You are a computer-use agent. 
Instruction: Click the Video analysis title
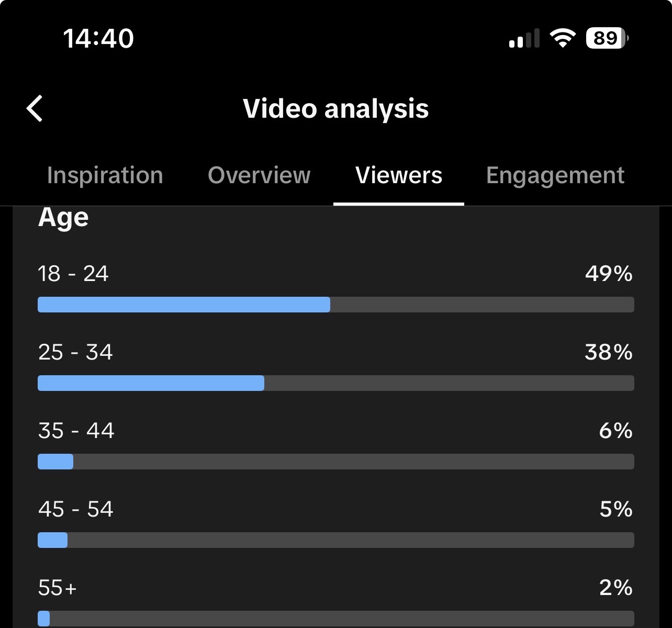pos(336,109)
